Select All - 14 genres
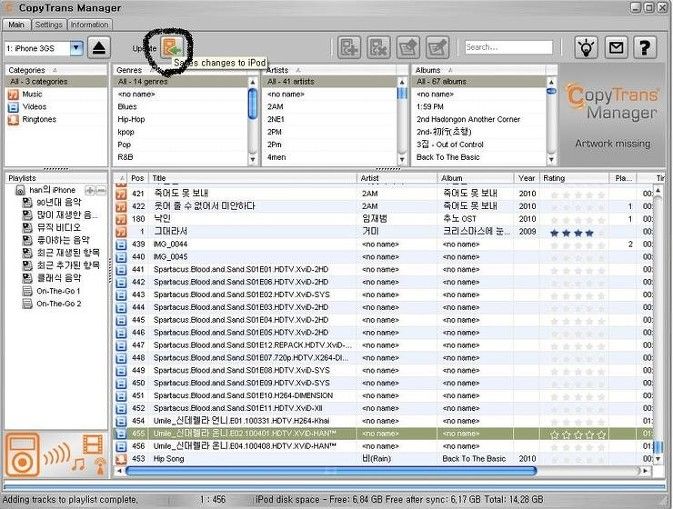 tap(180, 82)
